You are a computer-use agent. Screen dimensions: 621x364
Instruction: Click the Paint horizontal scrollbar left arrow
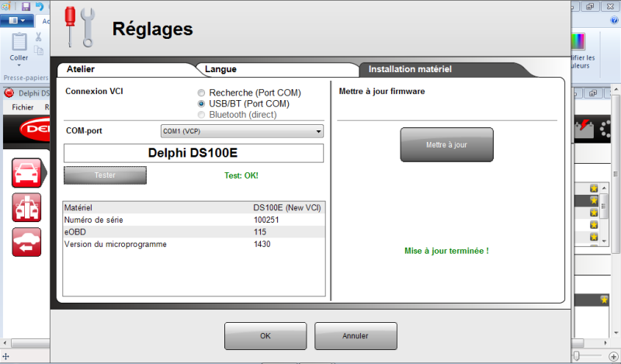point(5,343)
